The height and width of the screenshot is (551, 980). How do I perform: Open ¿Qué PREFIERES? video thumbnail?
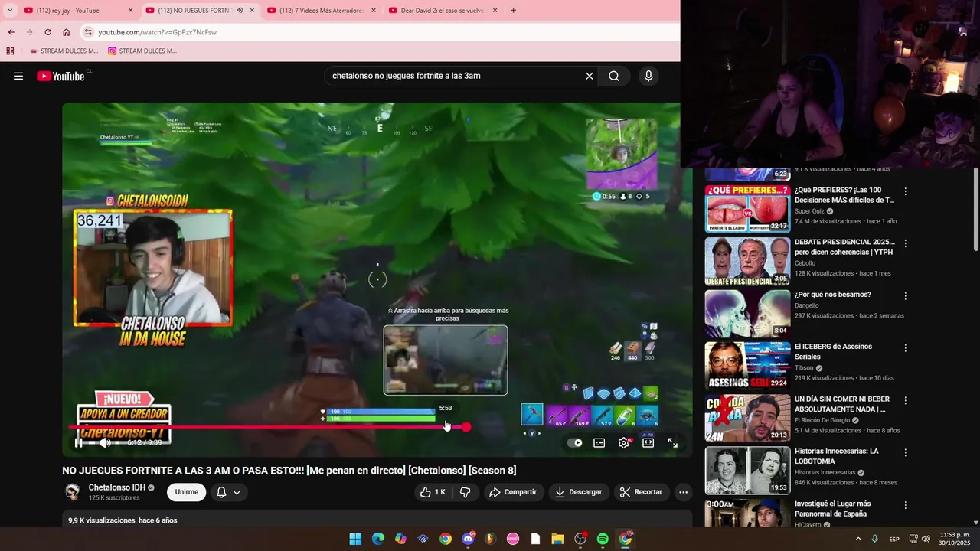(x=747, y=208)
